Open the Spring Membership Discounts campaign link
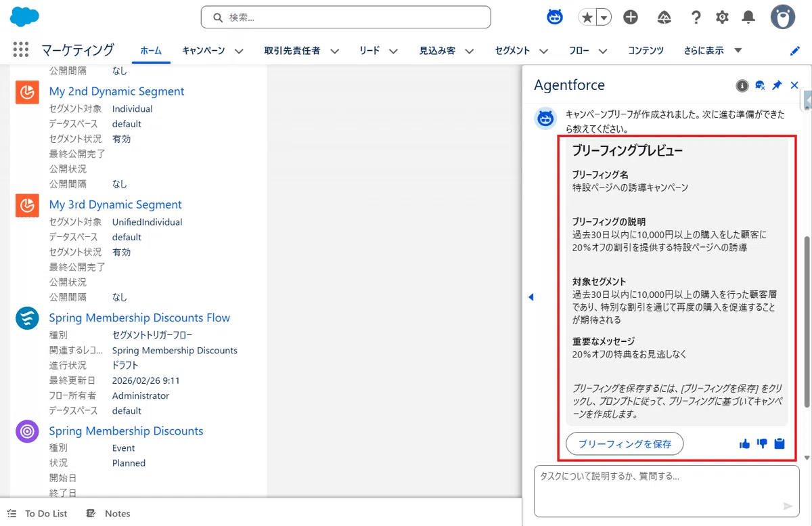The image size is (812, 526). pyautogui.click(x=126, y=431)
